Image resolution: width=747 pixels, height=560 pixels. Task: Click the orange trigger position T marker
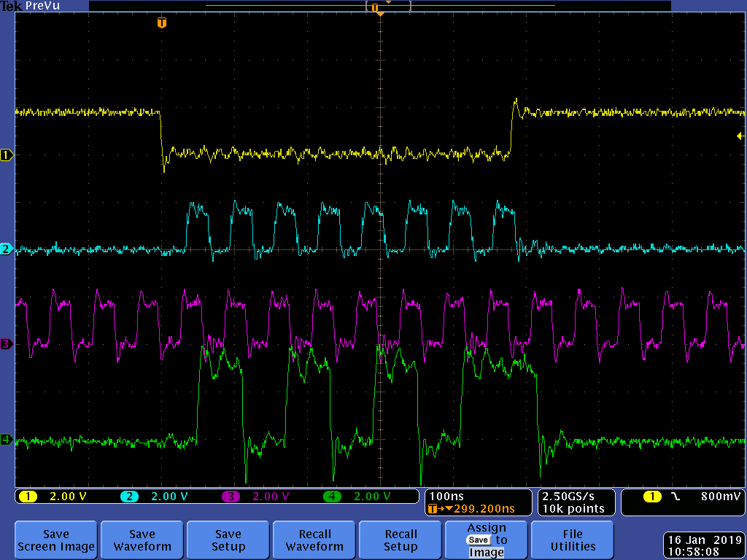[162, 23]
